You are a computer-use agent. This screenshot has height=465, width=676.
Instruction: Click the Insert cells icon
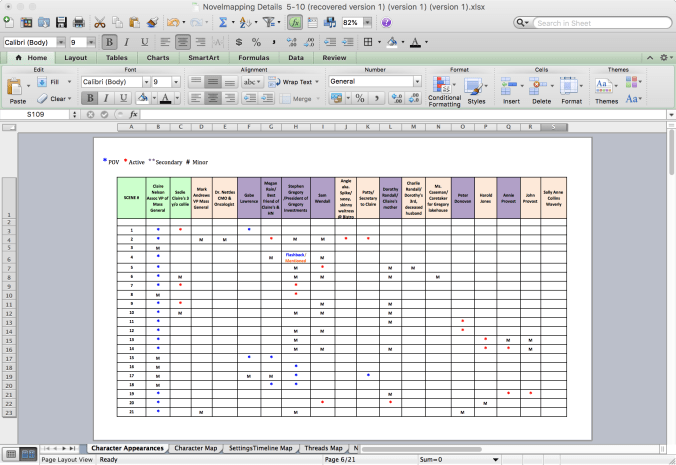[512, 88]
